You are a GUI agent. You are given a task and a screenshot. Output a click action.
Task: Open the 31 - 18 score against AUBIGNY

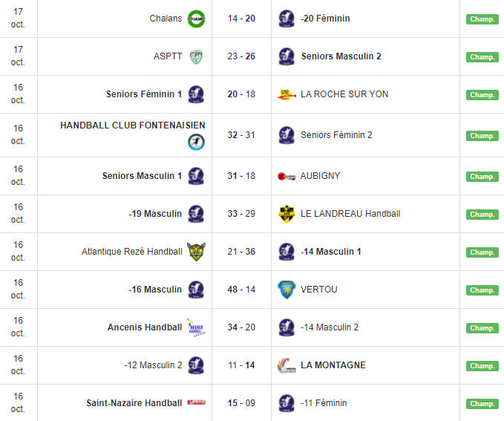pos(241,176)
